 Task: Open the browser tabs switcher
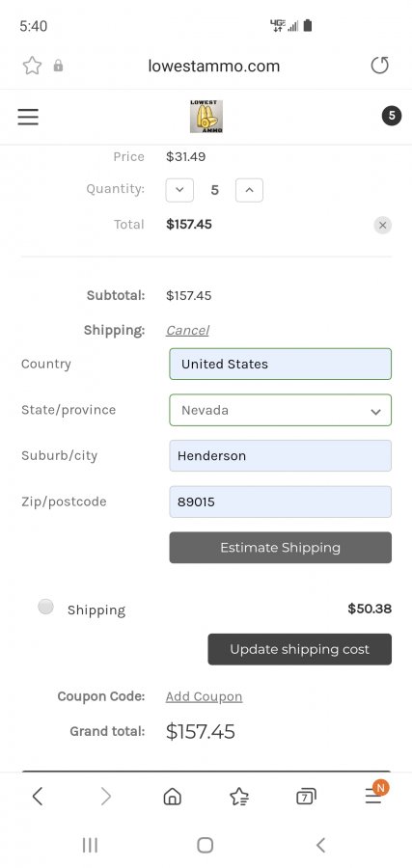(306, 797)
